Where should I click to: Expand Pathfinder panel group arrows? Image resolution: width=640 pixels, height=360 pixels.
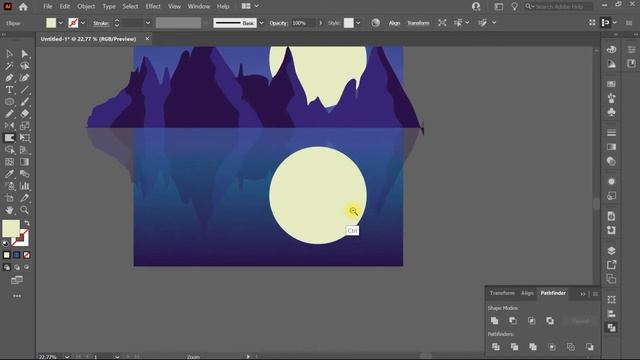(x=583, y=294)
